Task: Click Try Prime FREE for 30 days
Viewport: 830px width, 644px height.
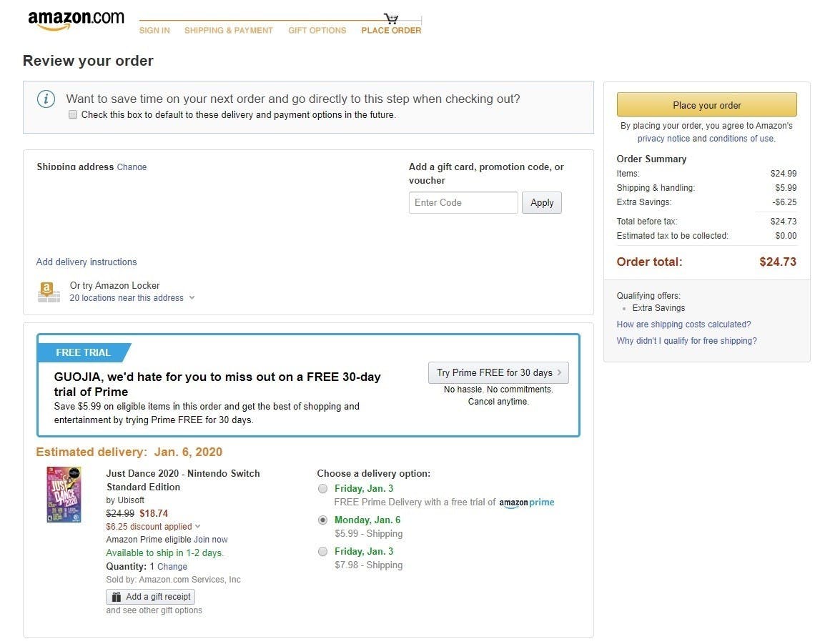Action: click(x=498, y=372)
